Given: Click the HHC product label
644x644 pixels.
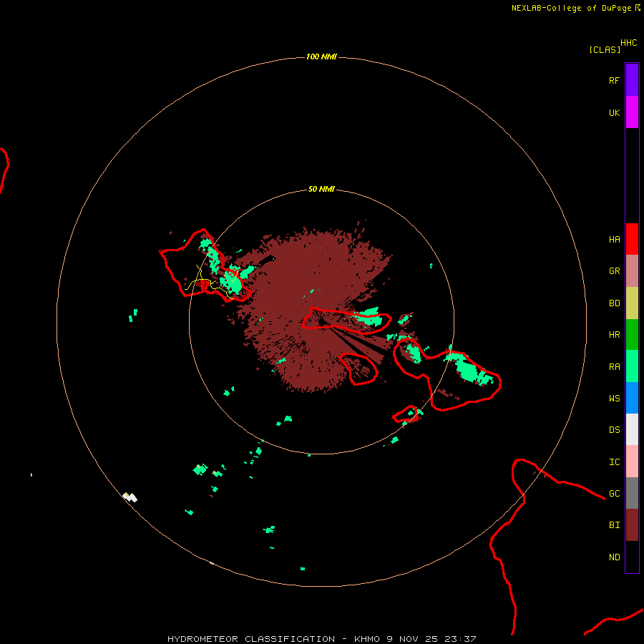Looking at the screenshot, I should (629, 43).
